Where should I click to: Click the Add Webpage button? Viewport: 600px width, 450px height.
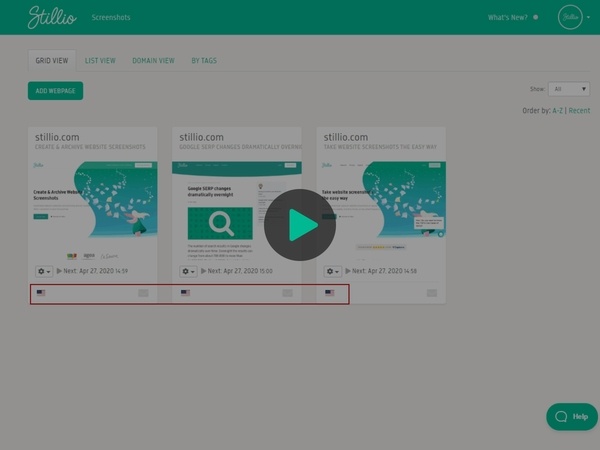coord(55,91)
